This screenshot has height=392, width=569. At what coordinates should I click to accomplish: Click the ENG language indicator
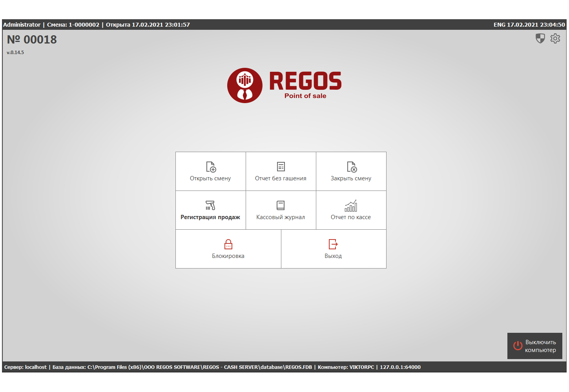pyautogui.click(x=500, y=25)
